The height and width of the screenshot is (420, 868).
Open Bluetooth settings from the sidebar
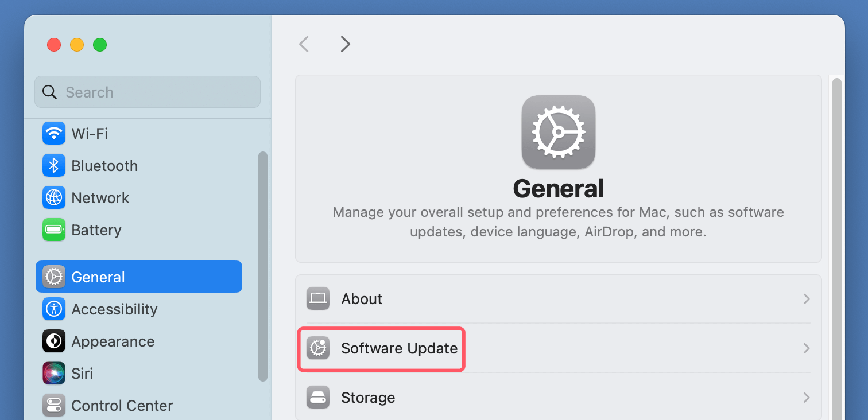coord(53,165)
